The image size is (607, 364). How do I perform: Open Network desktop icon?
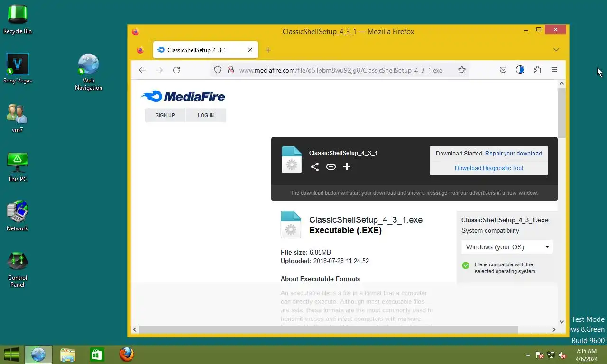18,216
